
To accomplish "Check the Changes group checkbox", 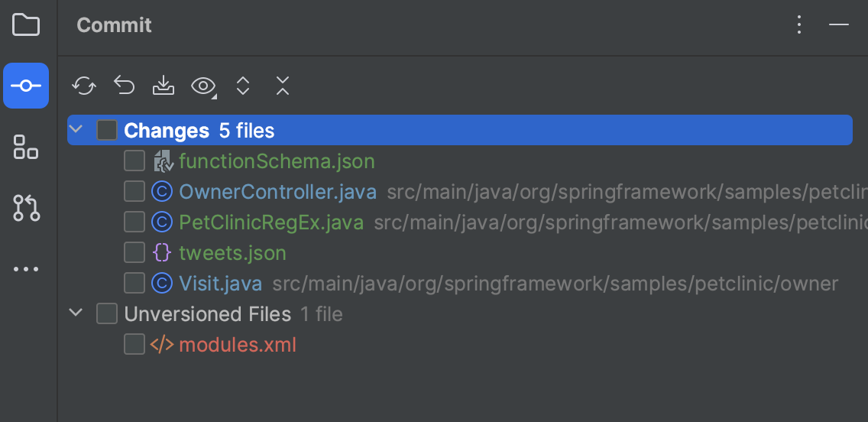I will click(107, 131).
